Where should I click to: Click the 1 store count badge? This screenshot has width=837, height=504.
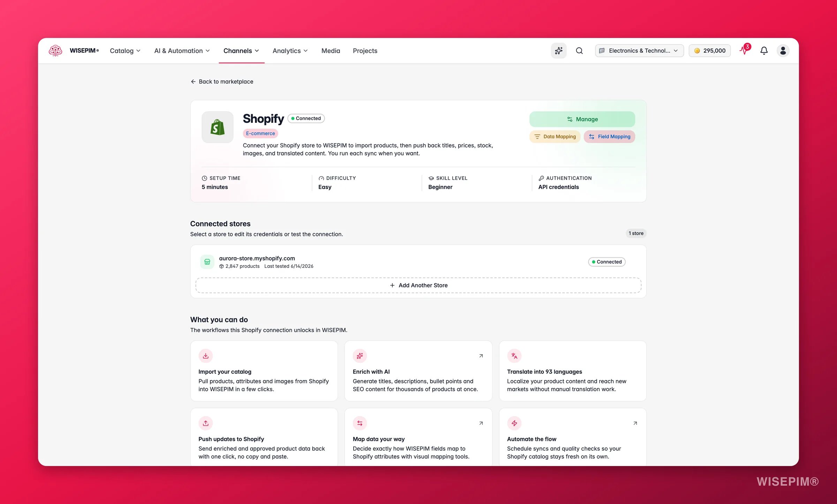[636, 233]
